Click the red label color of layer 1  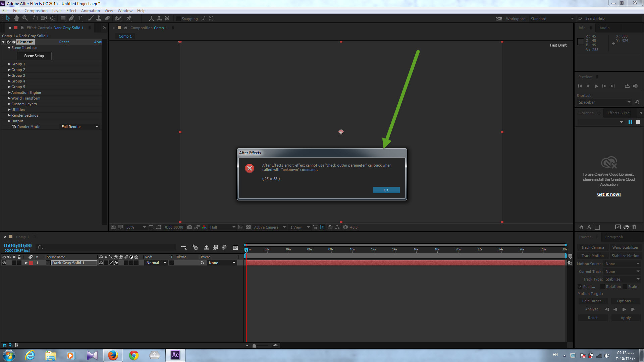31,263
